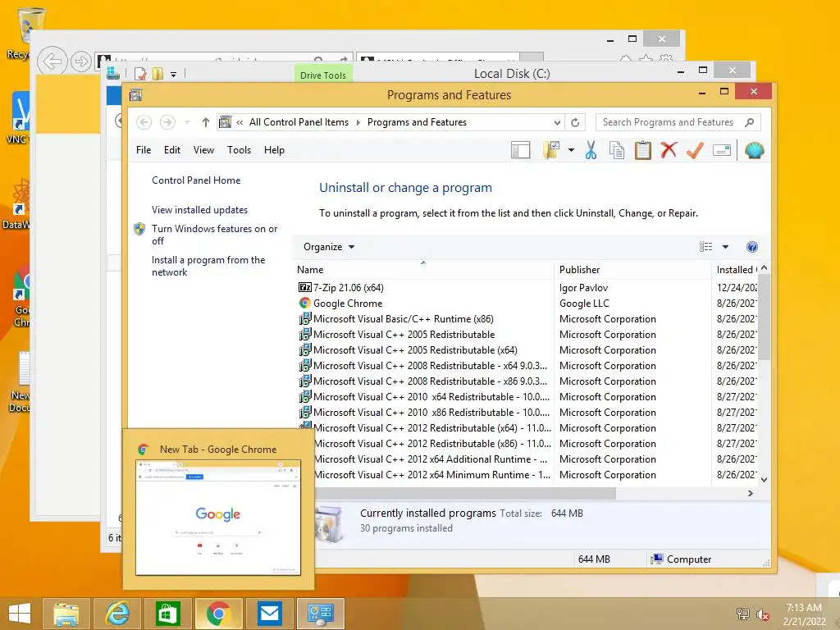This screenshot has width=840, height=630.
Task: Sort by the Name column header
Action: (x=422, y=270)
